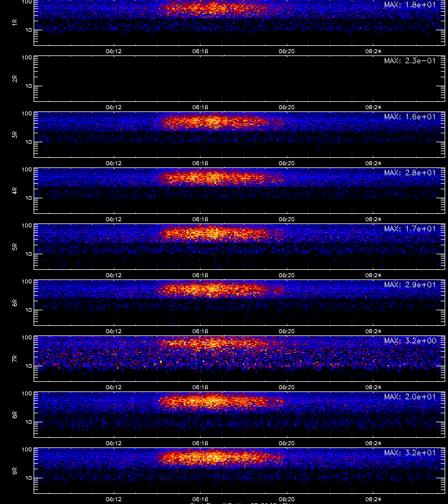Click the 7R panel label
The width and height of the screenshot is (448, 504).
point(15,359)
